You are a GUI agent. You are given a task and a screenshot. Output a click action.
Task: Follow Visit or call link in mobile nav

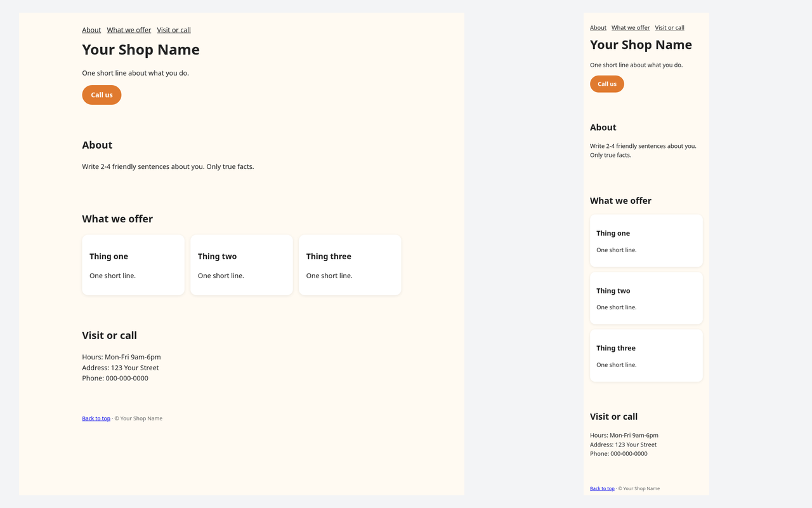(669, 27)
